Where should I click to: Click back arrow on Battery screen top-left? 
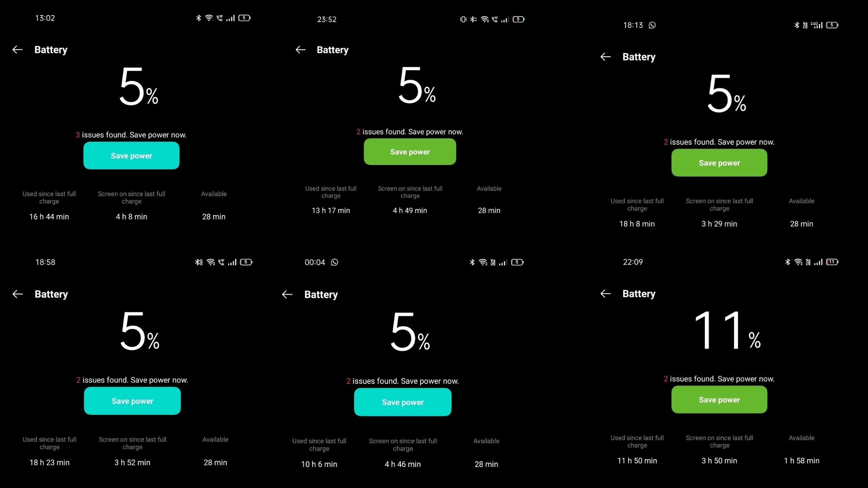click(17, 50)
